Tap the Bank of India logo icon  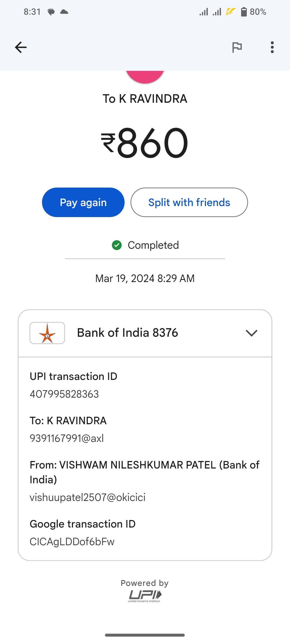click(47, 333)
